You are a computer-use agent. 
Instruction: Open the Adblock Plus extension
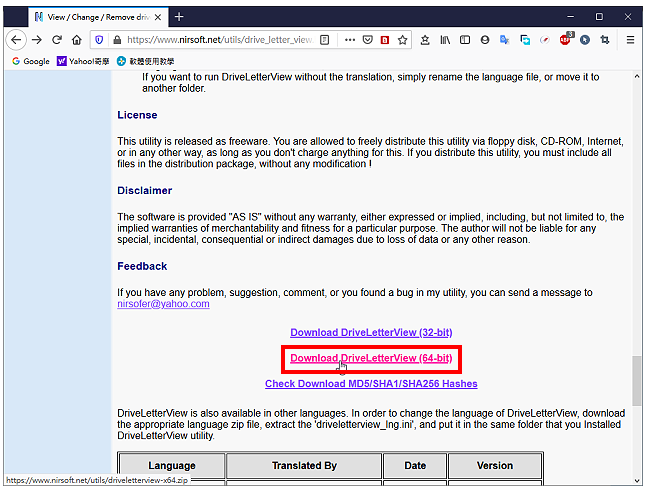pyautogui.click(x=566, y=39)
